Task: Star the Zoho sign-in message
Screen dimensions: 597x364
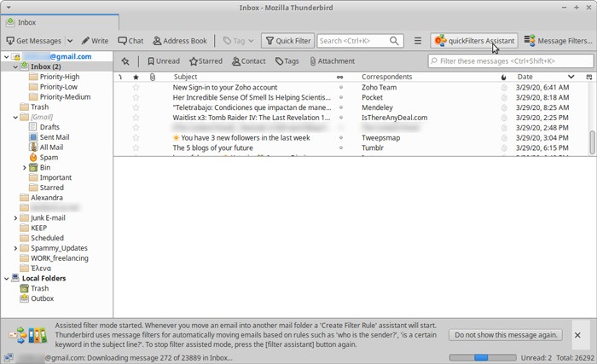Action: pos(136,88)
